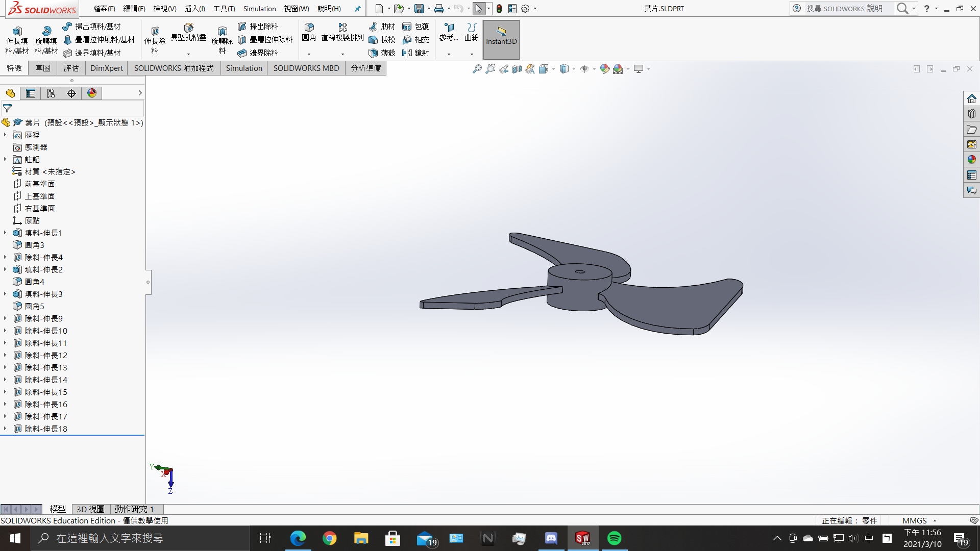
Task: Open the 曲線 curves dropdown arrow
Action: point(472,54)
